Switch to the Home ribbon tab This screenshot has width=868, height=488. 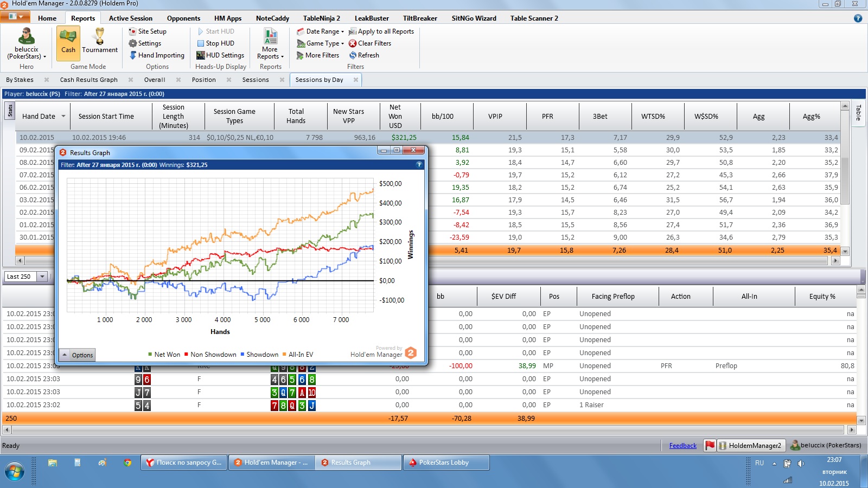click(47, 18)
